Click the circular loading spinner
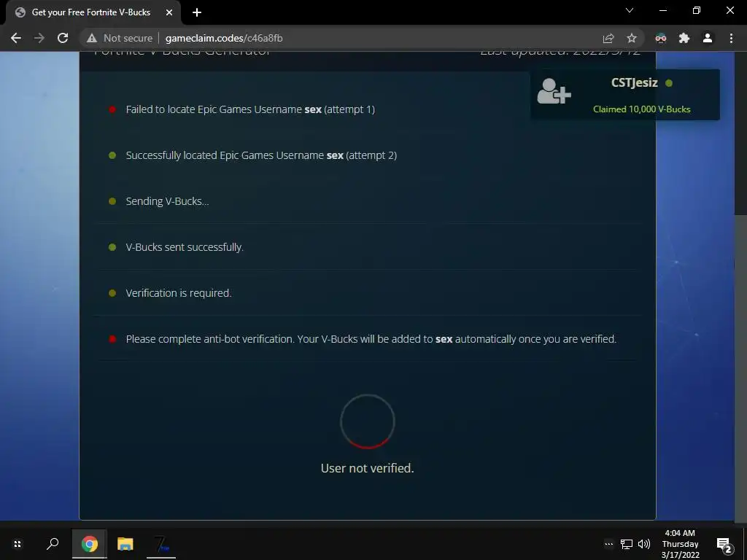Screen dimensions: 747x560 [x=368, y=421]
